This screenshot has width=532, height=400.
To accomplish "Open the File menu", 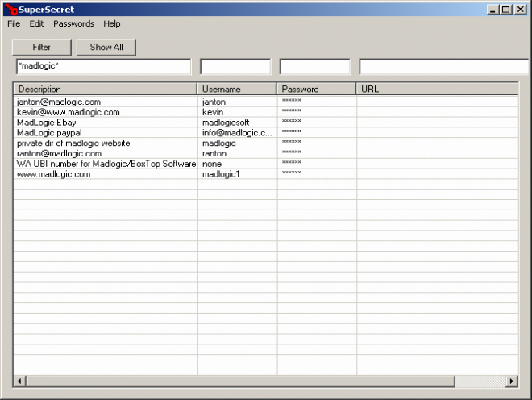I will click(x=14, y=23).
